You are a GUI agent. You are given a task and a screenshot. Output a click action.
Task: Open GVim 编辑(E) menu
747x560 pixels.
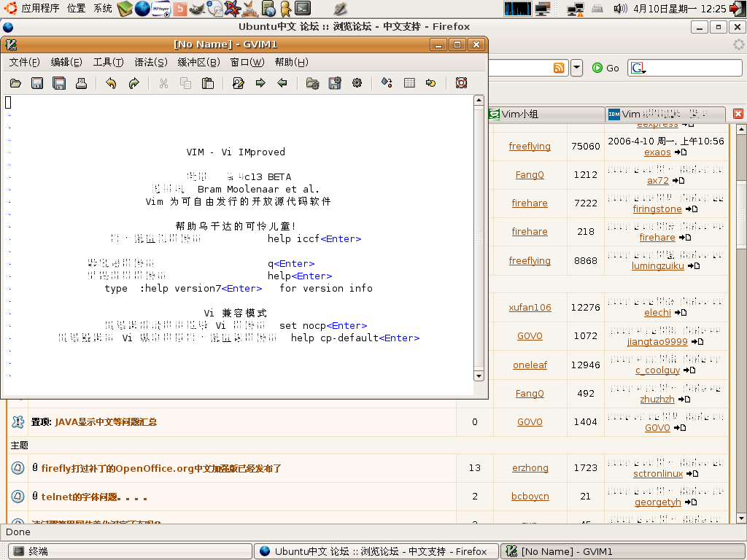(66, 63)
